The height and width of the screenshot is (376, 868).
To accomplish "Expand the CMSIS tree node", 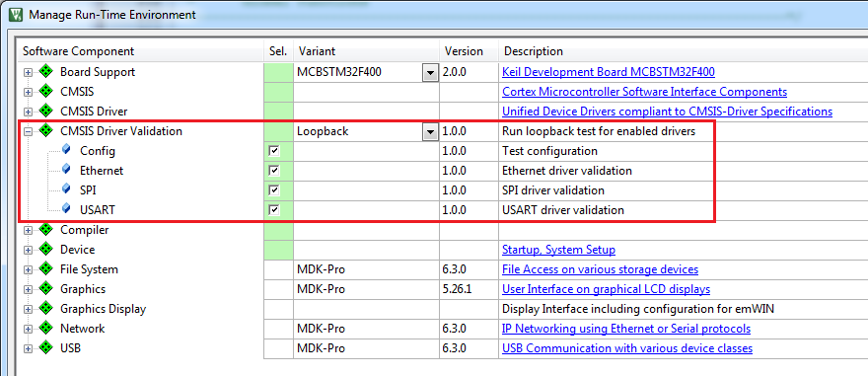I will pos(29,92).
